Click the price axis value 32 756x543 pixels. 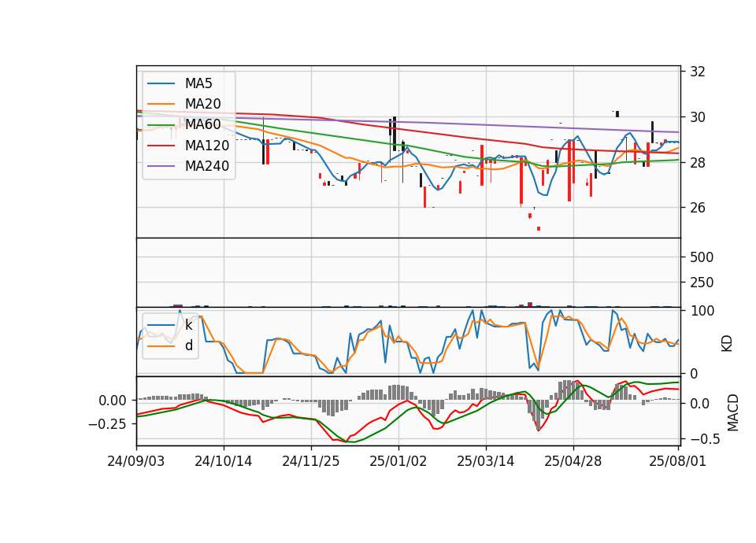click(x=698, y=72)
